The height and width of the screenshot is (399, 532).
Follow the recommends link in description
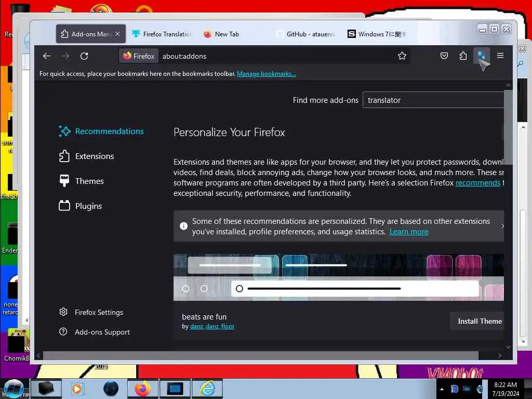click(x=478, y=183)
